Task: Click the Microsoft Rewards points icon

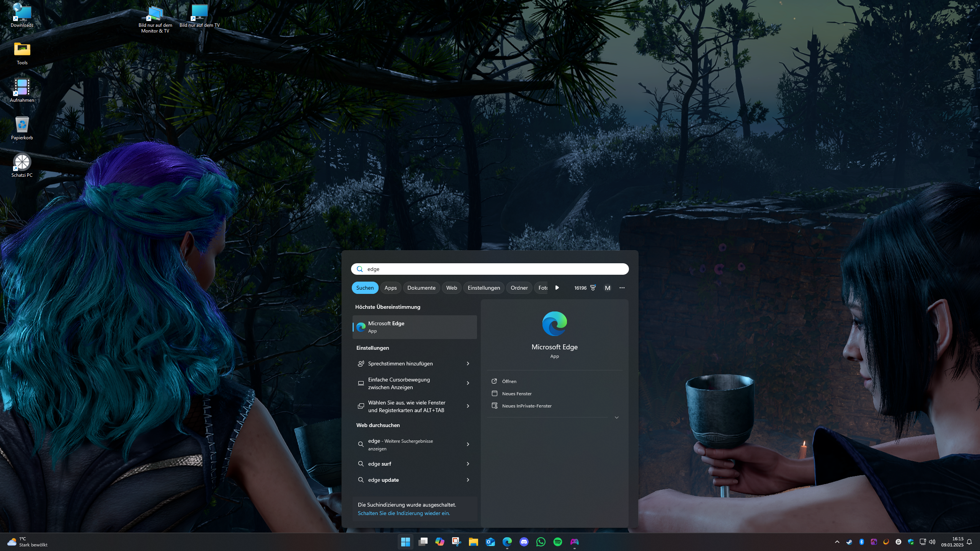Action: point(593,288)
